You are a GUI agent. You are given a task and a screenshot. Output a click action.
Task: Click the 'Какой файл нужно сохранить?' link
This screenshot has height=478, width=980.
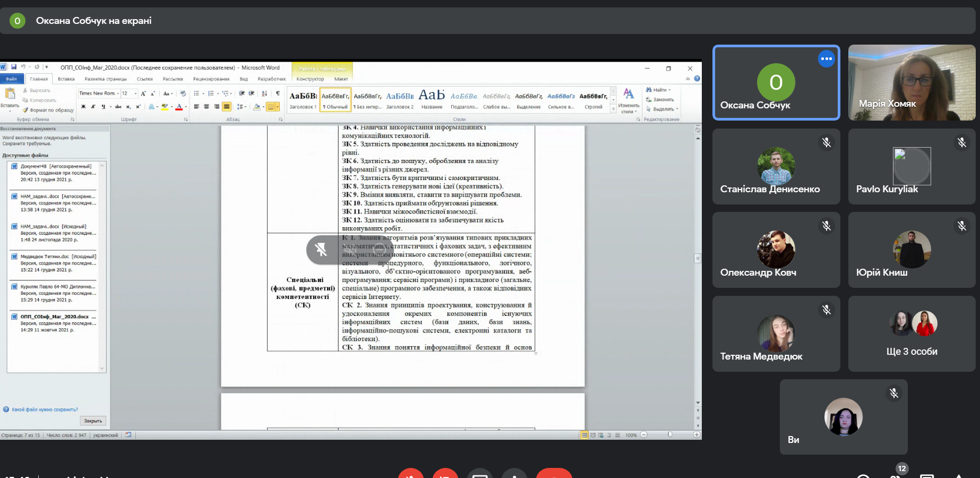(x=45, y=409)
